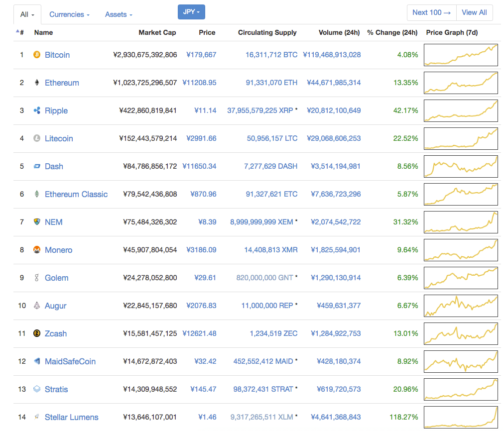
Task: Click the Ethereum diamond logo icon
Action: [x=36, y=83]
